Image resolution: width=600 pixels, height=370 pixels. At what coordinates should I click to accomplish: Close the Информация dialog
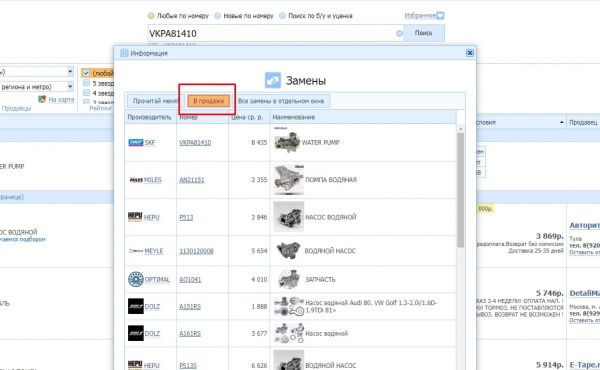point(470,53)
